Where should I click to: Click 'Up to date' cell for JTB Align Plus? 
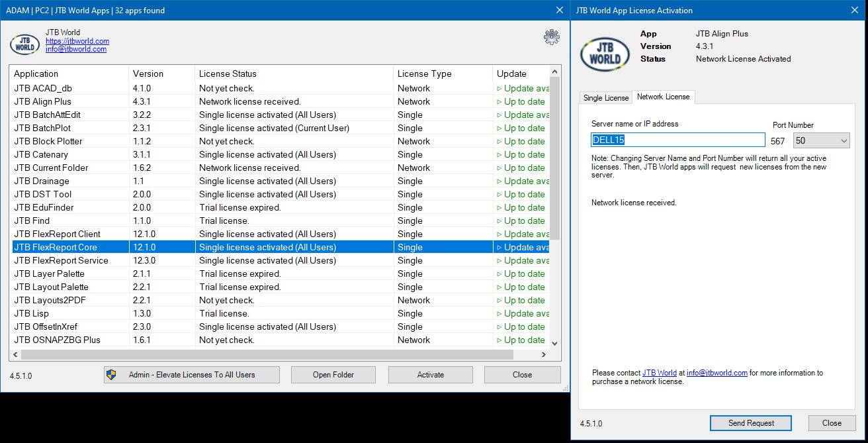pos(521,101)
